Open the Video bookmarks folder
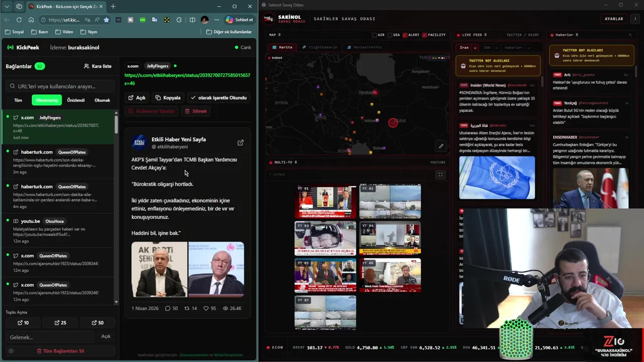The height and width of the screenshot is (362, 644). (64, 32)
